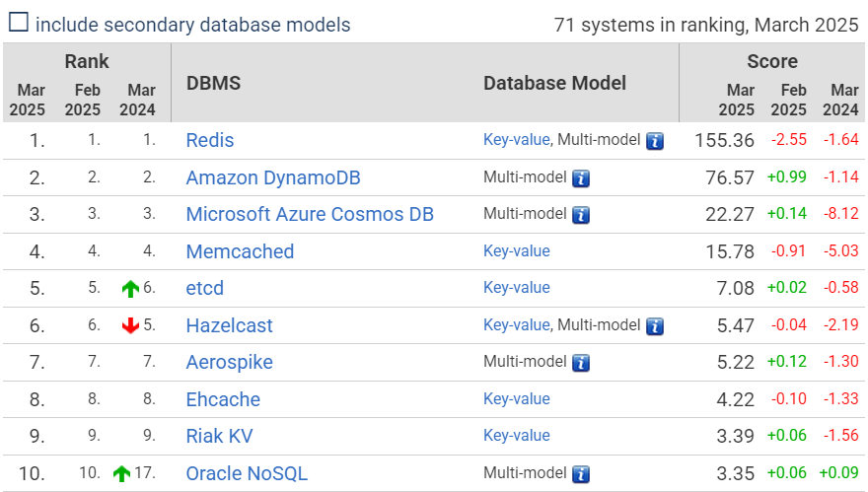
Task: Select Amazon DynamoDB score 76.57
Action: (x=730, y=177)
